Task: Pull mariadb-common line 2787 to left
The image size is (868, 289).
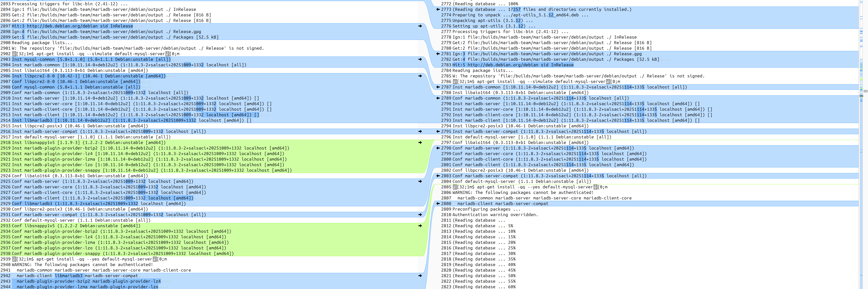Action: click(x=438, y=87)
